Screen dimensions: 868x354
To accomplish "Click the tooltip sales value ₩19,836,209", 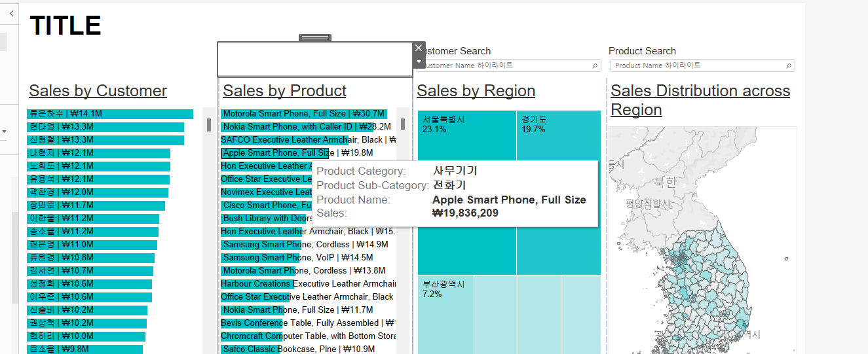I will pyautogui.click(x=465, y=213).
